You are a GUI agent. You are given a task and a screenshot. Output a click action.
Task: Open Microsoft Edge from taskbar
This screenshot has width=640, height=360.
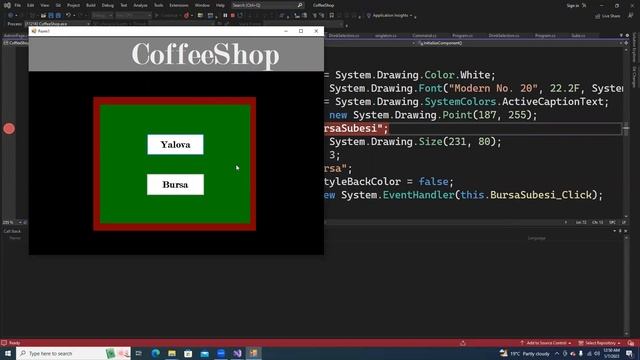click(x=156, y=353)
